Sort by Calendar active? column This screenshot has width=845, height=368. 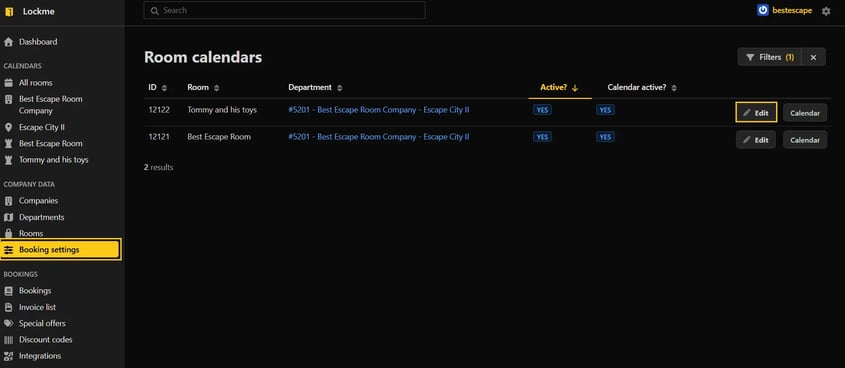[642, 87]
